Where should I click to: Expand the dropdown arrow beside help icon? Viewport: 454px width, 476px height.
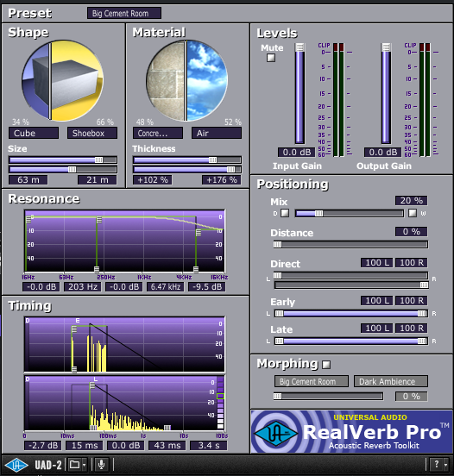coord(445,465)
